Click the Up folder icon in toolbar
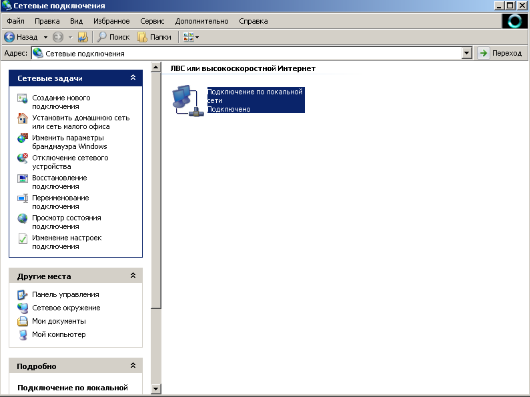Viewport: 530px width, 397px height. (x=82, y=37)
